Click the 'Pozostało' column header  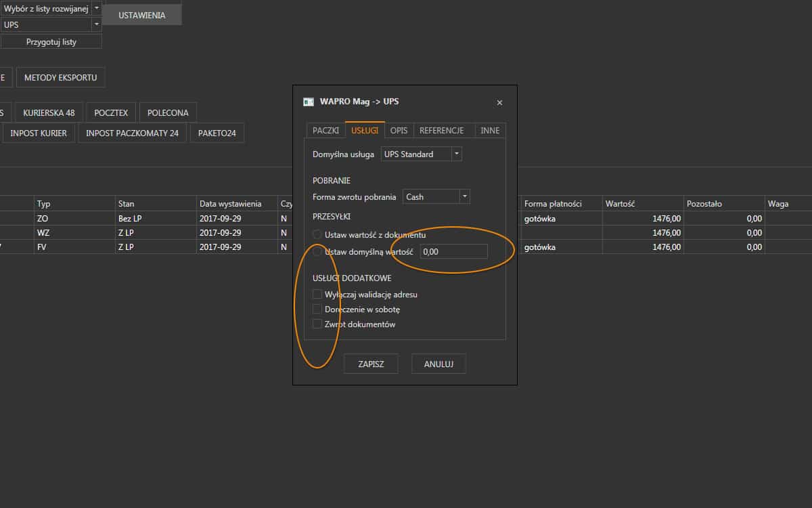pyautogui.click(x=724, y=204)
